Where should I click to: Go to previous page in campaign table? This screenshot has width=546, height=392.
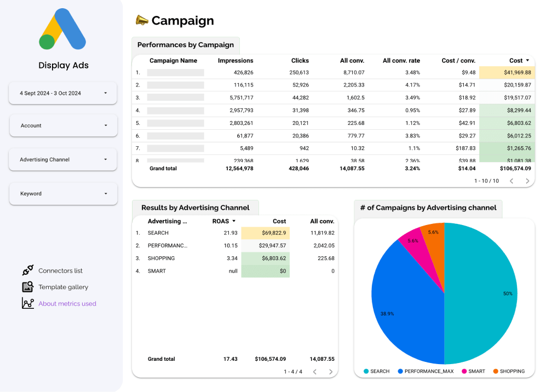point(511,181)
